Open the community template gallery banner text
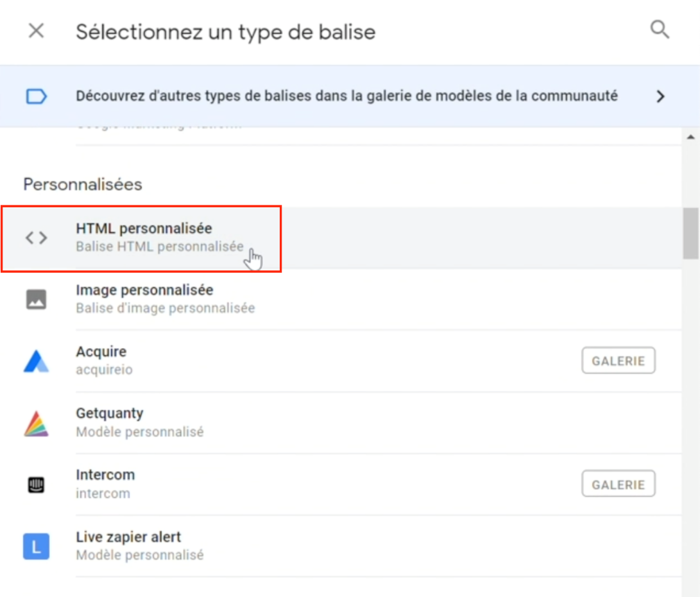 [x=346, y=96]
